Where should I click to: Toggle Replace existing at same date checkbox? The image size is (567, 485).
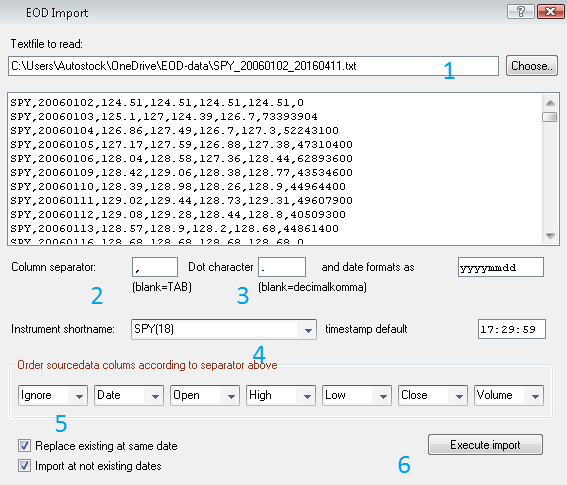click(24, 446)
